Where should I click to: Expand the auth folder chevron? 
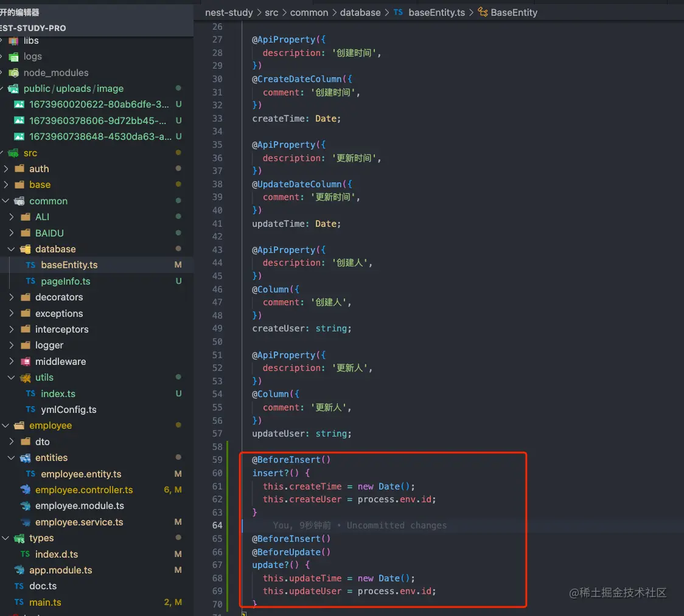(x=5, y=168)
